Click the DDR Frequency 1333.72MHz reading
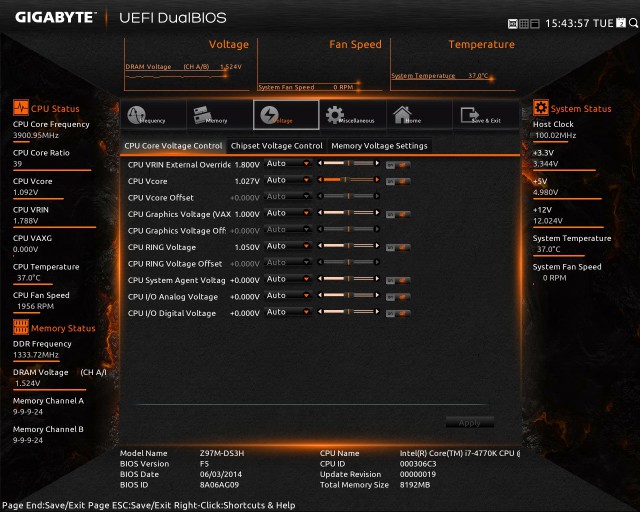 pos(36,355)
